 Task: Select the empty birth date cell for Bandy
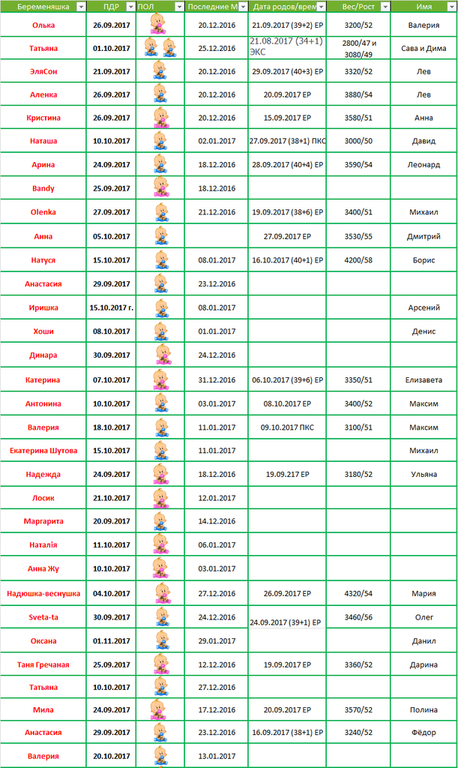pos(287,188)
